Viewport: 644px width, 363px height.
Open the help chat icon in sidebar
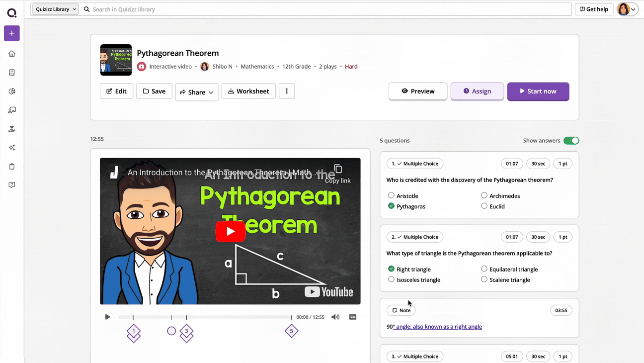click(x=12, y=185)
